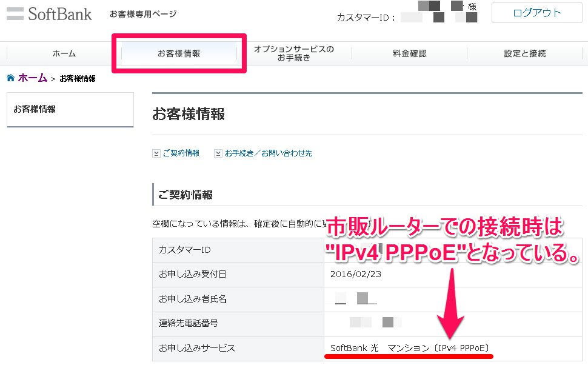This screenshot has height=365, width=588.
Task: Click the お申し込み受付日 row label
Action: (x=192, y=274)
